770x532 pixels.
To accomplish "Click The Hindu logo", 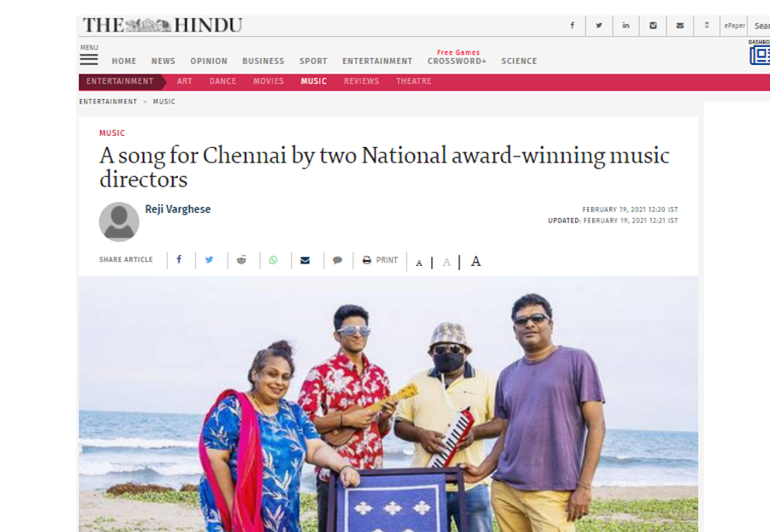I will (x=163, y=25).
